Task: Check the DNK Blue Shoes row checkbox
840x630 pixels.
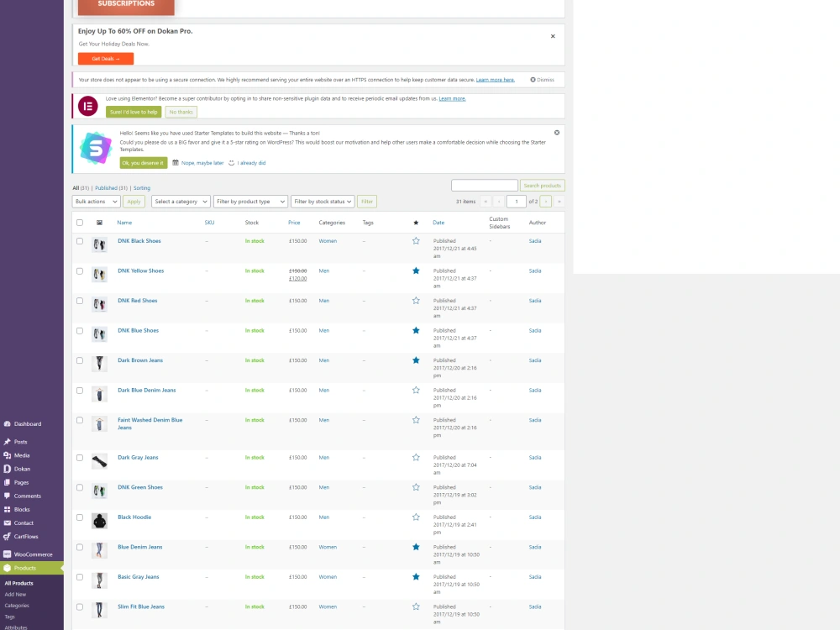Action: pyautogui.click(x=80, y=331)
